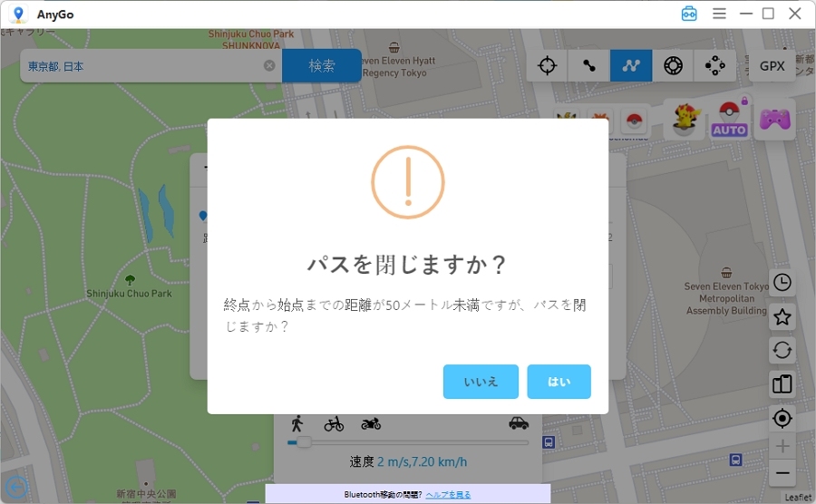This screenshot has height=504, width=816.
Task: Open the history clock icon
Action: pos(782,283)
